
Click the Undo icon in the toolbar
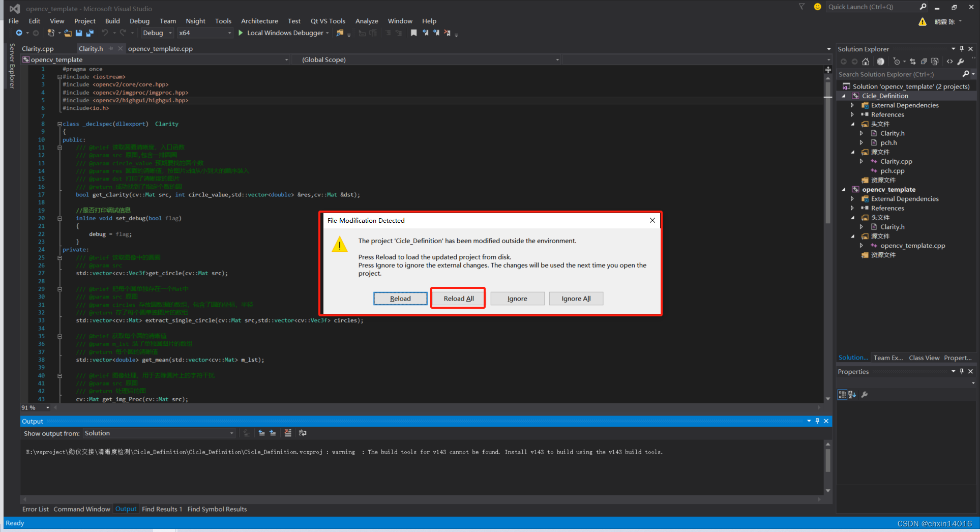[x=104, y=33]
